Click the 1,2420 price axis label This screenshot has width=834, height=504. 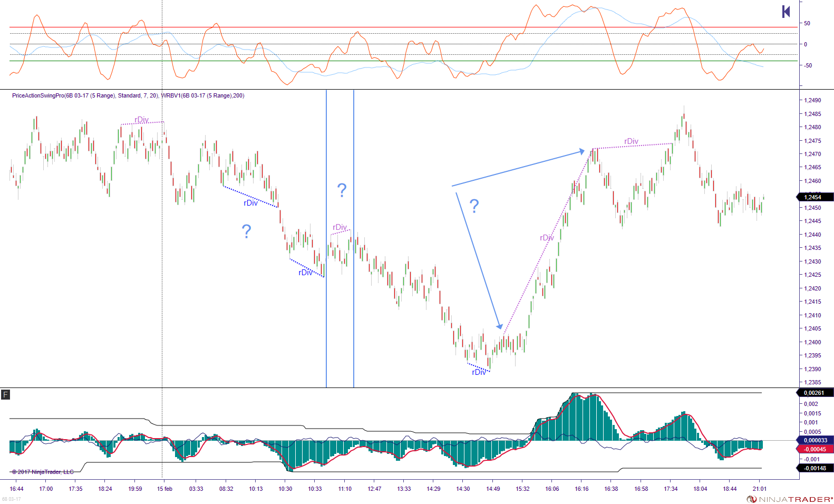coord(812,288)
